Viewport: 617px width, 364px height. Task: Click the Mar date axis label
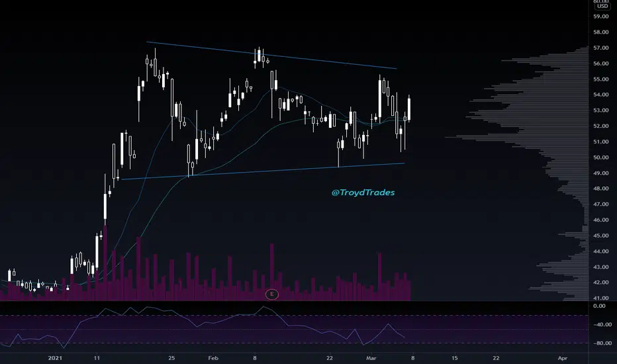pos(371,358)
